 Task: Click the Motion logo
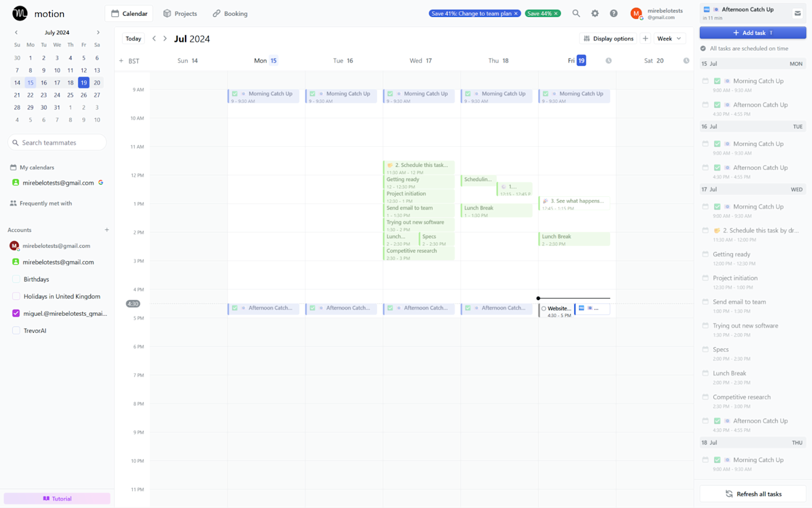(20, 13)
